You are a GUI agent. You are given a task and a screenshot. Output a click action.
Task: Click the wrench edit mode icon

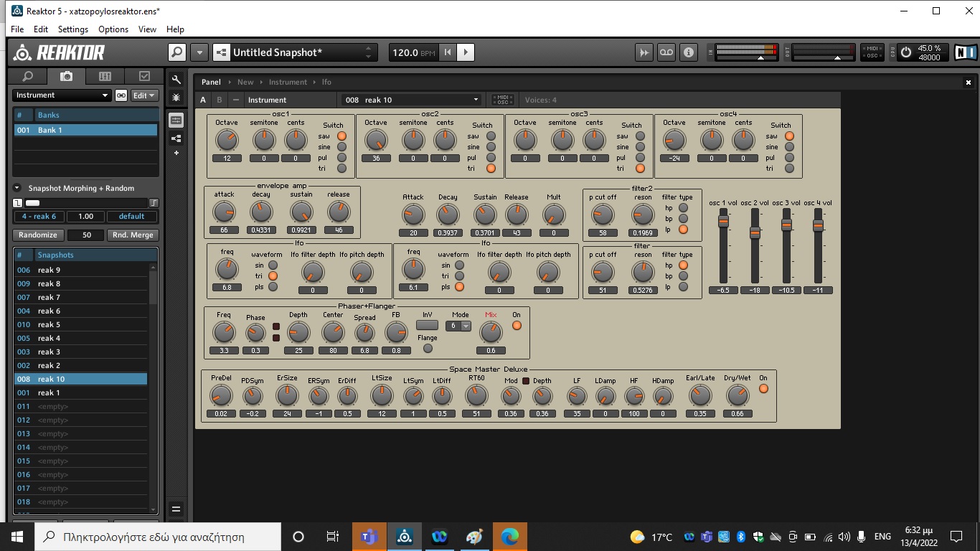[176, 80]
